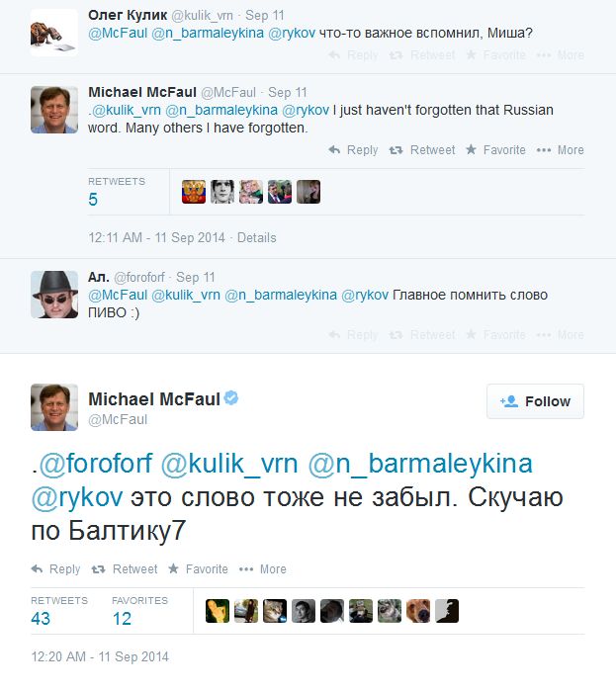Favorite the main Балтику7 tweet

198,569
